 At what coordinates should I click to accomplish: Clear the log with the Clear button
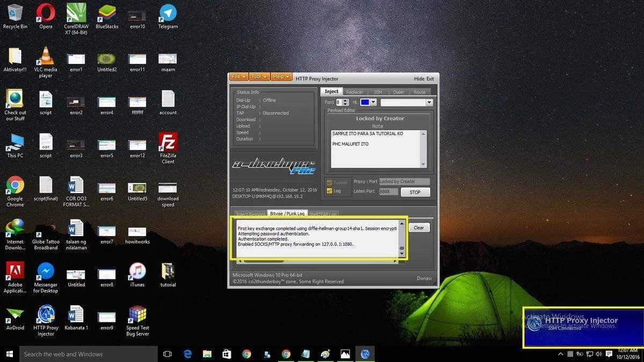point(419,227)
